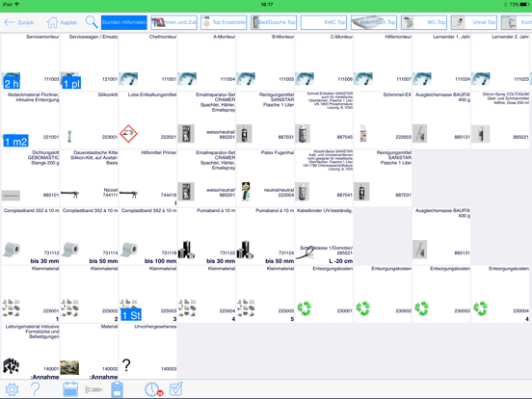The height and width of the screenshot is (399, 532).
Task: Select Schnell-Entkalker SANISTAR item 887045
Action: pos(324,120)
